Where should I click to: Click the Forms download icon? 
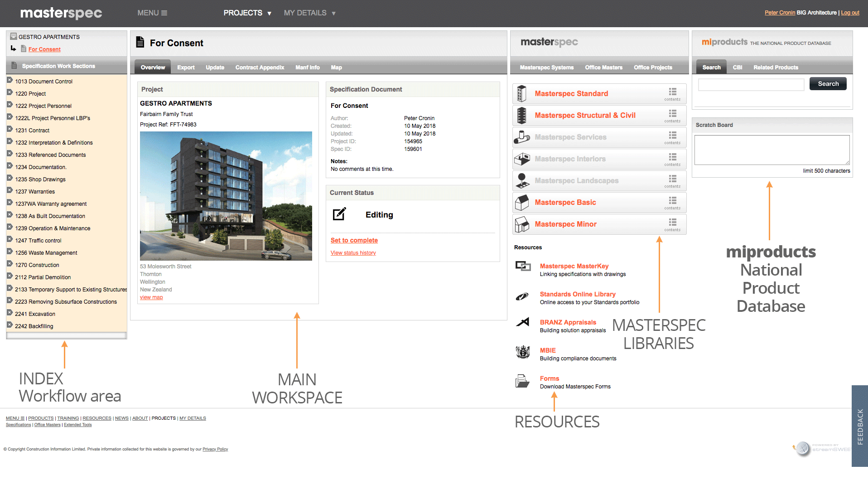click(x=522, y=381)
